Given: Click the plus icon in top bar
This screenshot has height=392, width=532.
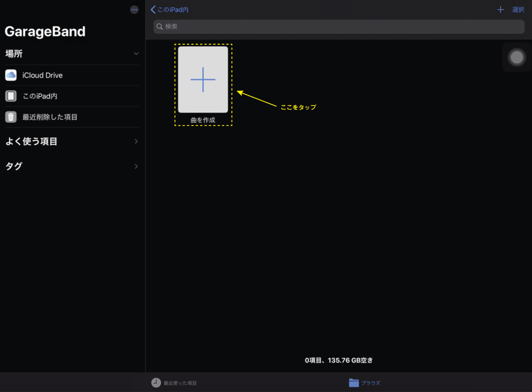Looking at the screenshot, I should (501, 10).
